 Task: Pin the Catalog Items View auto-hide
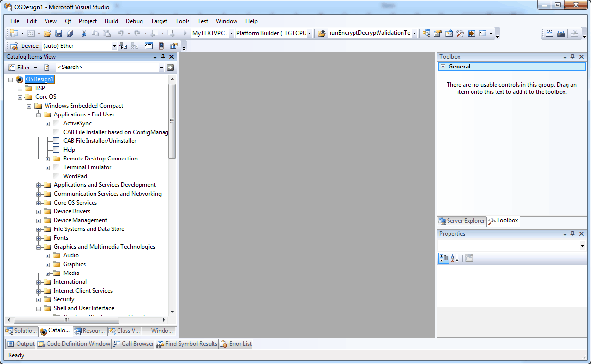163,57
